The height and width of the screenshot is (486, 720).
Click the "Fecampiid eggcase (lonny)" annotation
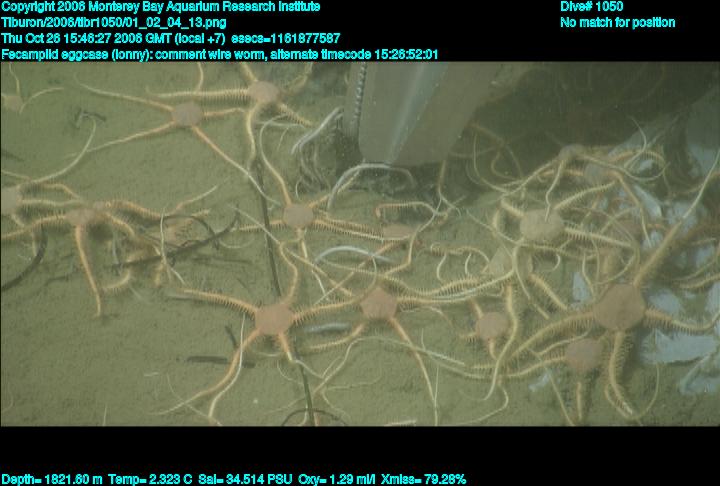click(x=77, y=55)
